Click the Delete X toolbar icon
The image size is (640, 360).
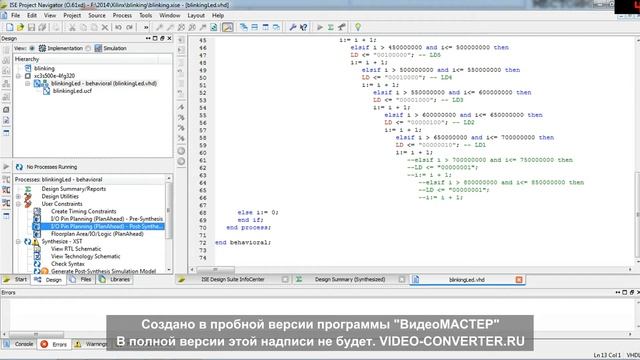click(105, 27)
